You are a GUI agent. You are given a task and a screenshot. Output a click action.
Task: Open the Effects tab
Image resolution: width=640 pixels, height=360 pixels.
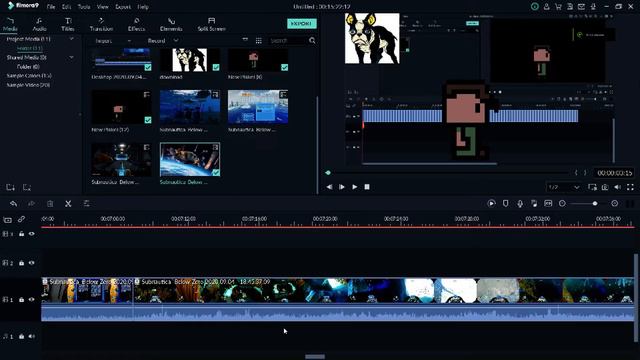[x=136, y=24]
